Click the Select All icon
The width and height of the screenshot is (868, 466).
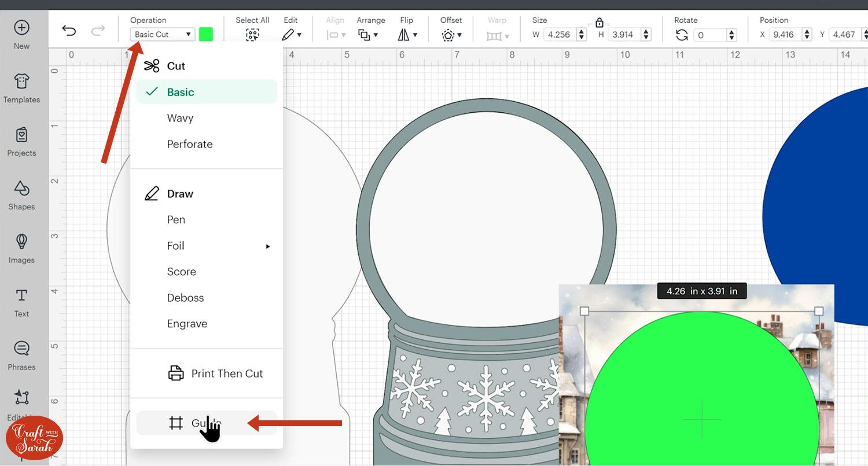pyautogui.click(x=252, y=35)
